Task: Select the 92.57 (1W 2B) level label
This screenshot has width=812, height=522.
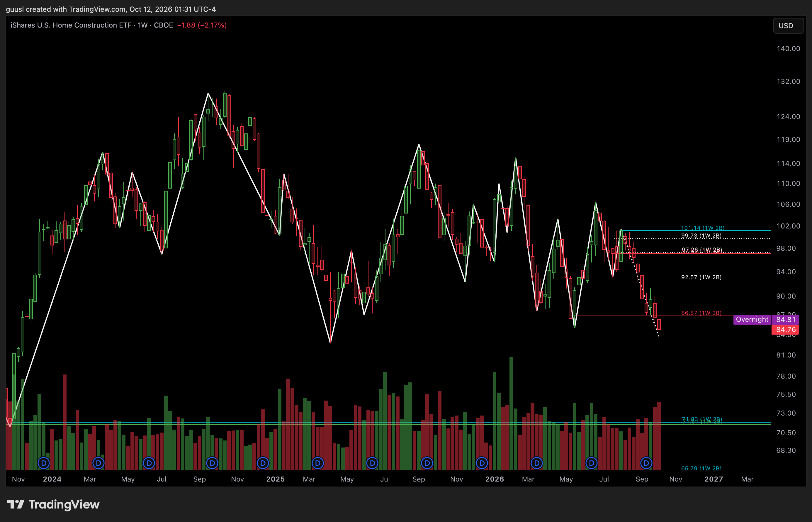Action: [x=701, y=277]
